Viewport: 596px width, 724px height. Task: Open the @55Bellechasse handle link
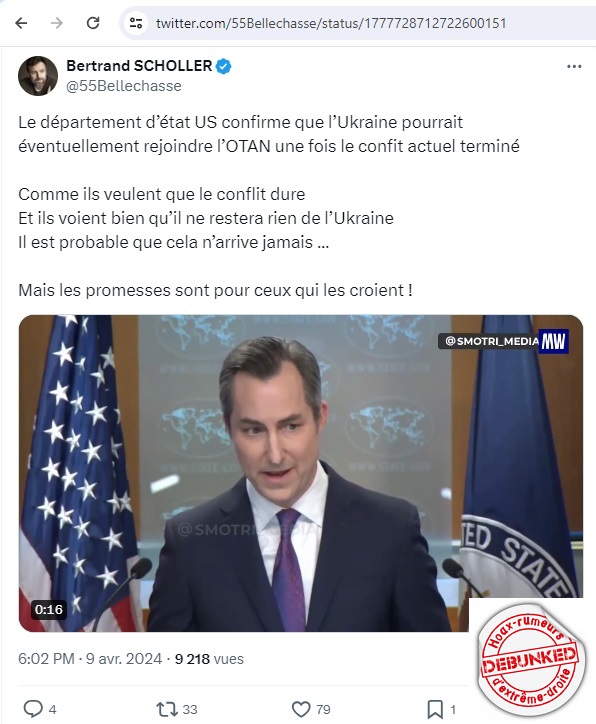(x=124, y=86)
